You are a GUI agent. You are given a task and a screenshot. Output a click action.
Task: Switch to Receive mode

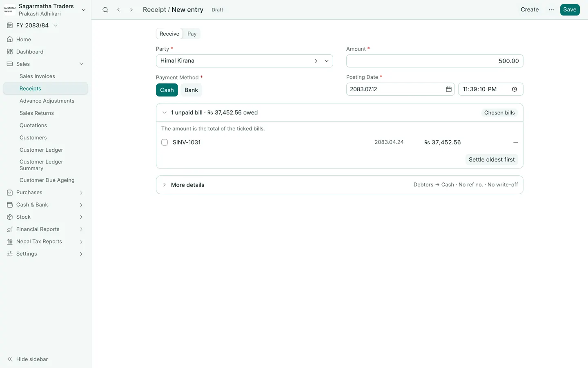[x=169, y=34]
